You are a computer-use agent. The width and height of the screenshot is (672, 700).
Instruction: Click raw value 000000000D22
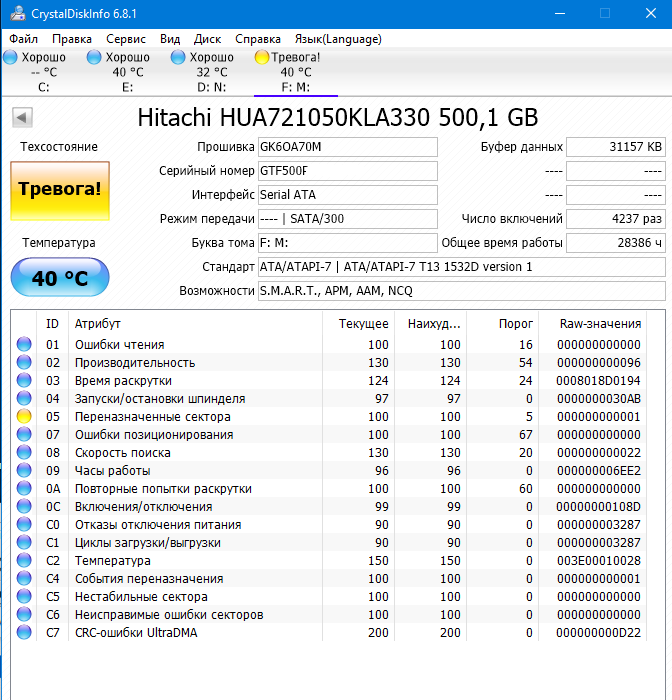point(598,633)
